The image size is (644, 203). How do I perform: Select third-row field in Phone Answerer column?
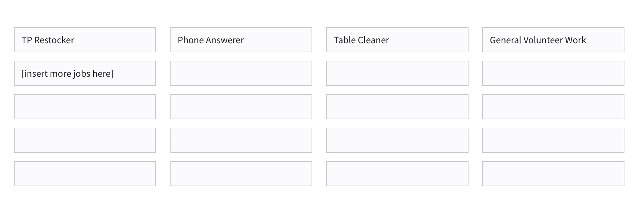pos(241,107)
